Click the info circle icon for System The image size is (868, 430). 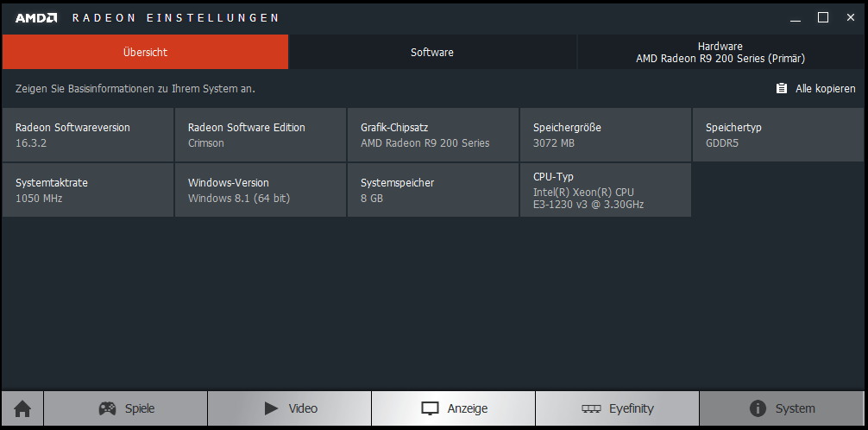tap(758, 409)
